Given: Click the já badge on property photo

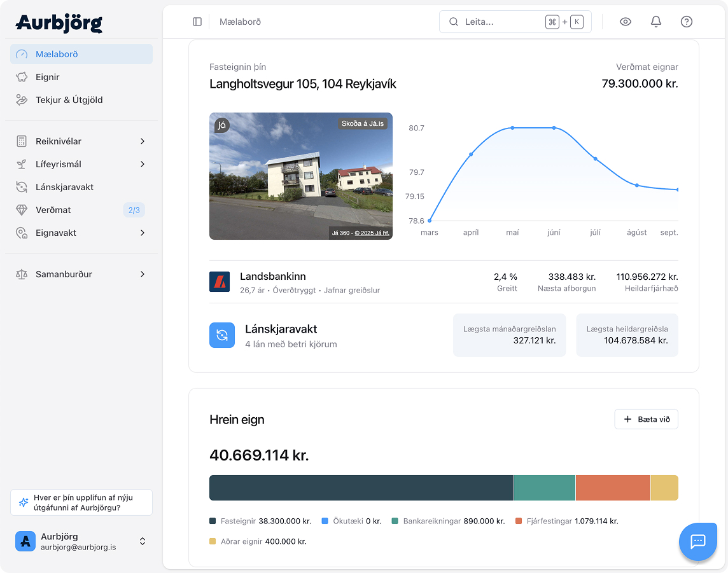Looking at the screenshot, I should (x=221, y=125).
